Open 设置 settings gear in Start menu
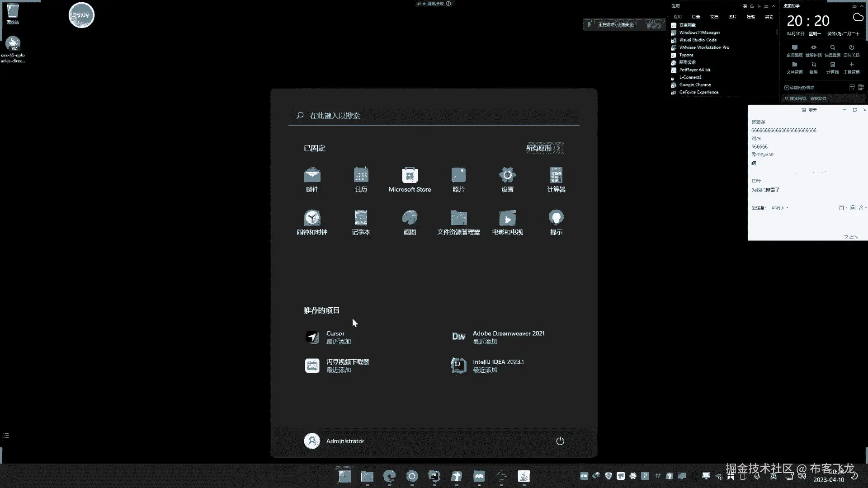The image size is (868, 488). (x=507, y=179)
